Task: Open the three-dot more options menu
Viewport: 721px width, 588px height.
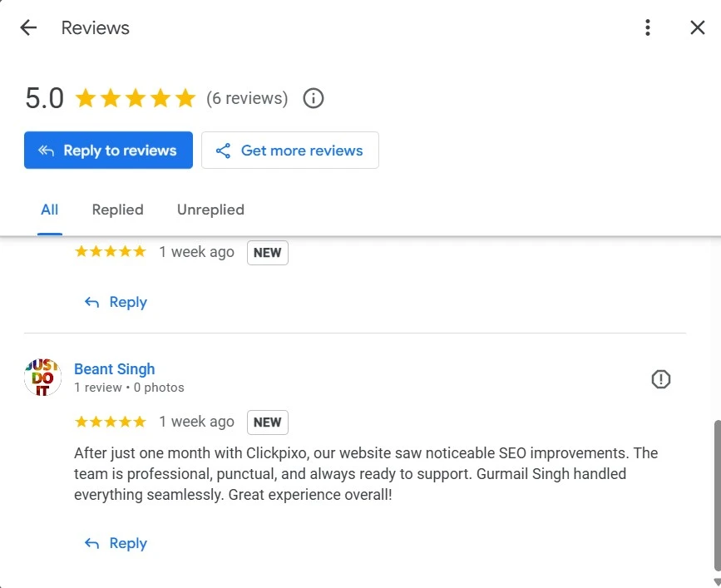Action: 648,27
